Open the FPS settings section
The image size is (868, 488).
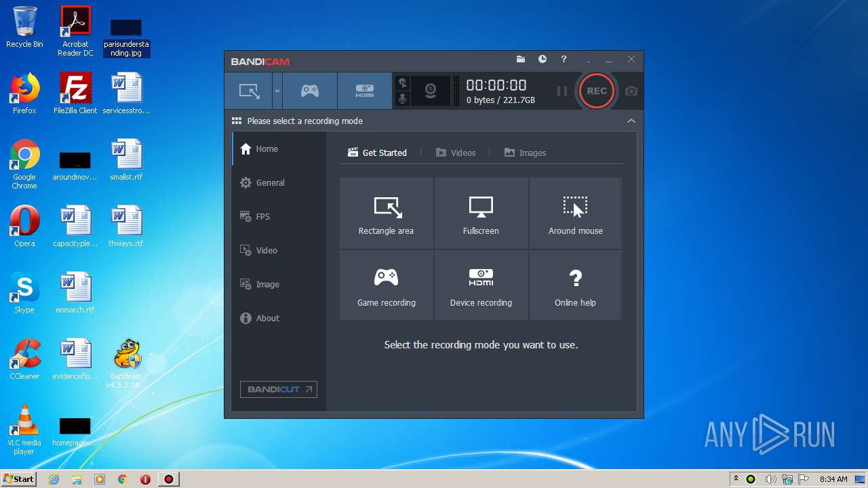(279, 217)
